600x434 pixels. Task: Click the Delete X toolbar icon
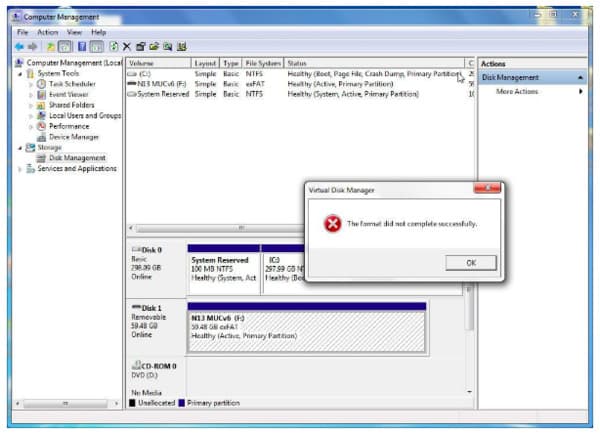[127, 47]
